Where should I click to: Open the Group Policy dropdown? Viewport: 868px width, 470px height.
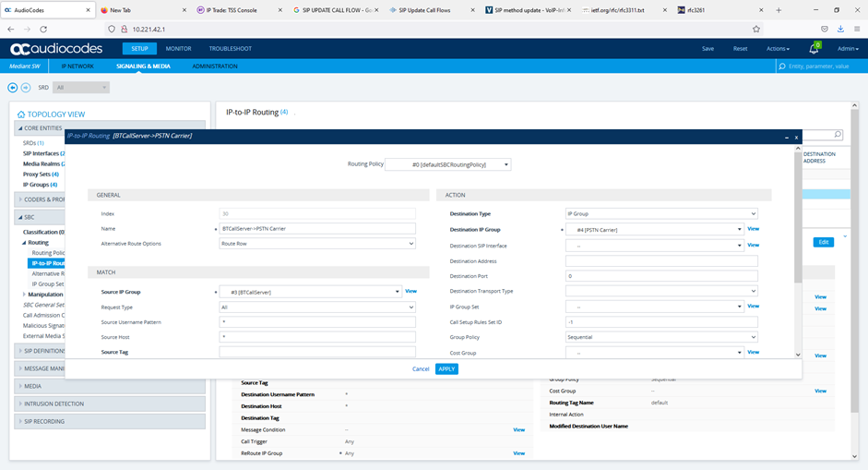(x=661, y=337)
